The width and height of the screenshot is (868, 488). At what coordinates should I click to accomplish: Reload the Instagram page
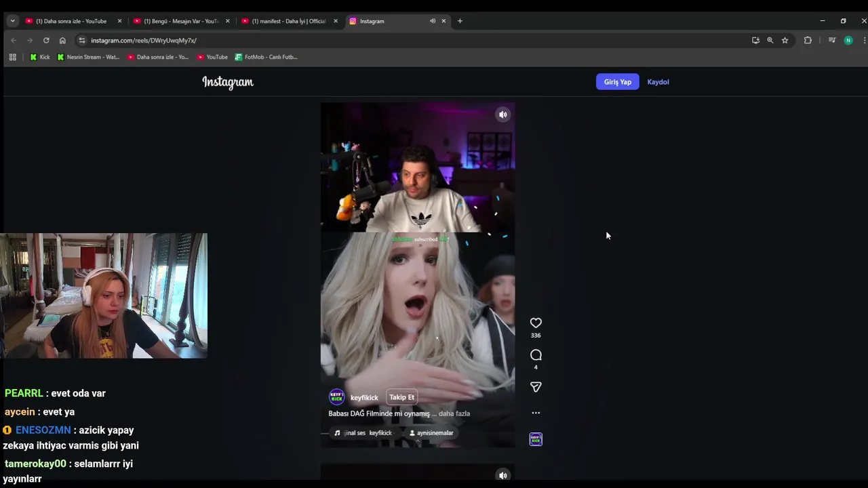46,40
